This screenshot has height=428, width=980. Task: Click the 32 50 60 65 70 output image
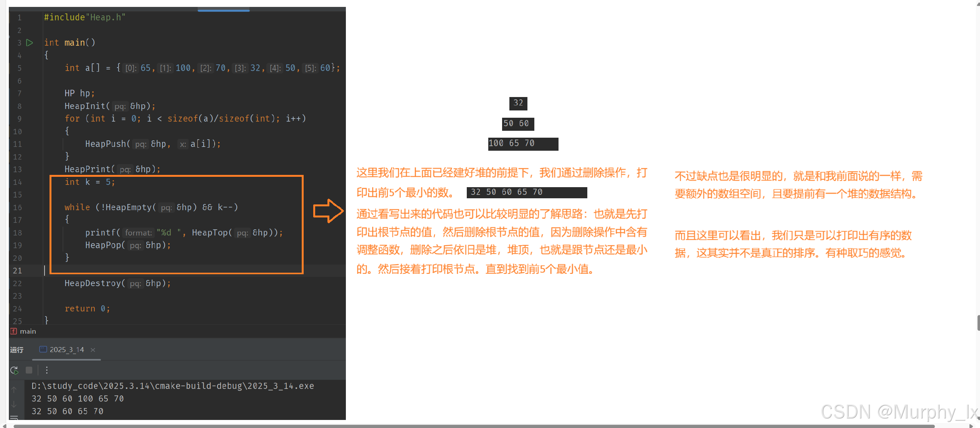[x=526, y=192]
